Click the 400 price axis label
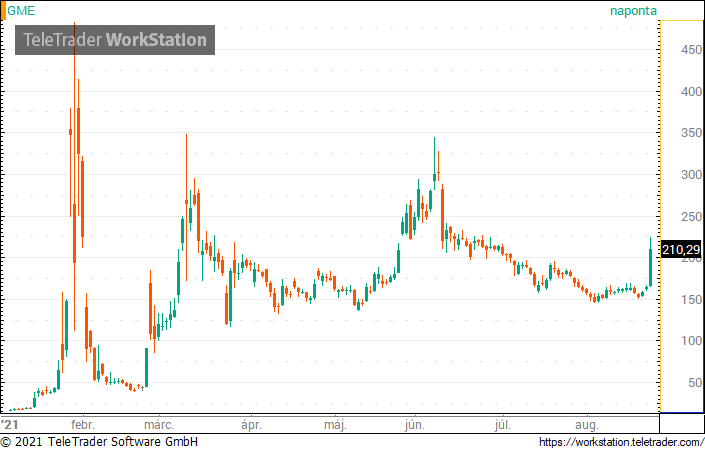 pos(691,92)
